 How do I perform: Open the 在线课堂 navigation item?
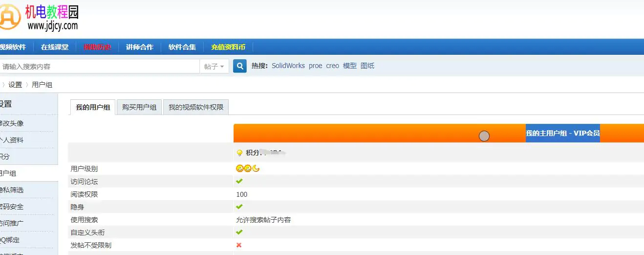point(55,47)
